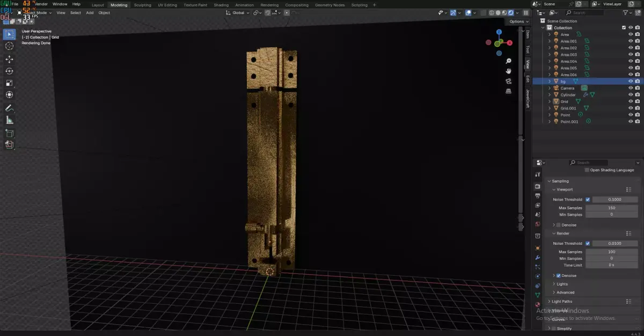The image size is (644, 336).
Task: Collapse the Sampling panel
Action: pyautogui.click(x=549, y=181)
